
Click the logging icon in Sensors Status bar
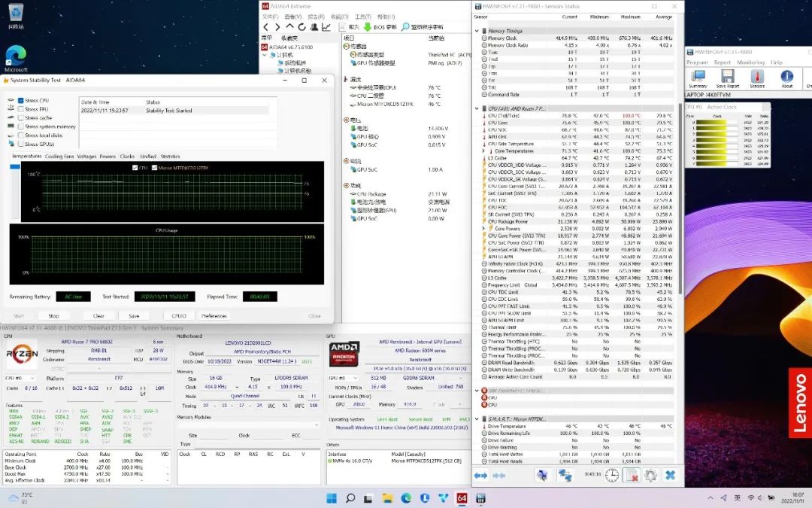click(542, 475)
